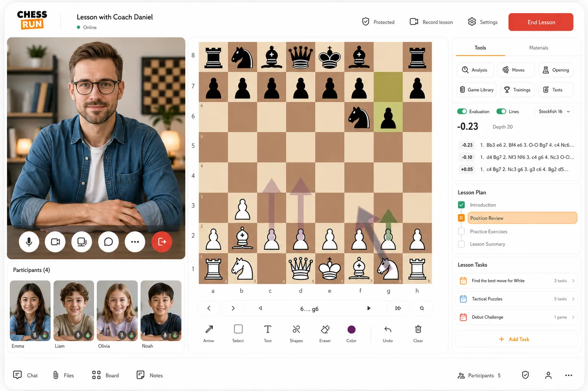
Task: Open the Tests tool
Action: point(556,90)
